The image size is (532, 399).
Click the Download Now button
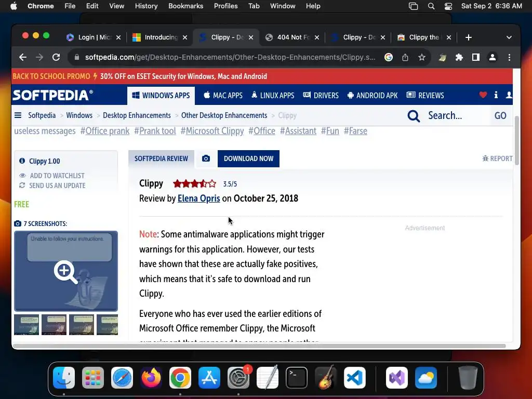point(248,158)
